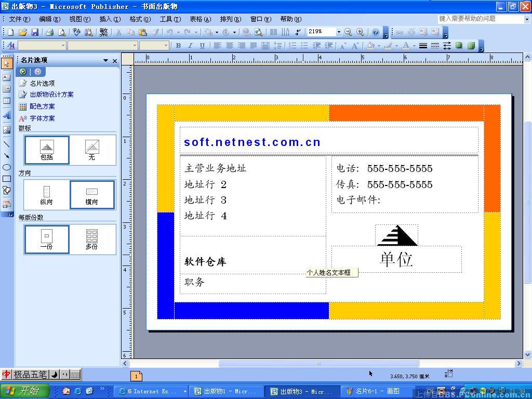The height and width of the screenshot is (399, 532).
Task: Open Print Preview
Action: [x=62, y=32]
